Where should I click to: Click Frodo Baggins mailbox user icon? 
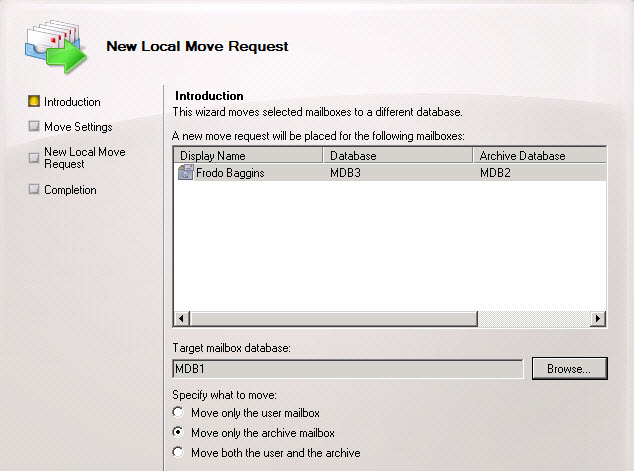pos(185,173)
